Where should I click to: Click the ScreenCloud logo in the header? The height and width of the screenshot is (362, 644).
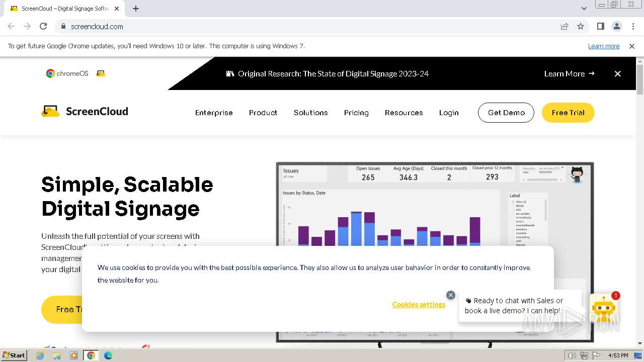coord(85,111)
